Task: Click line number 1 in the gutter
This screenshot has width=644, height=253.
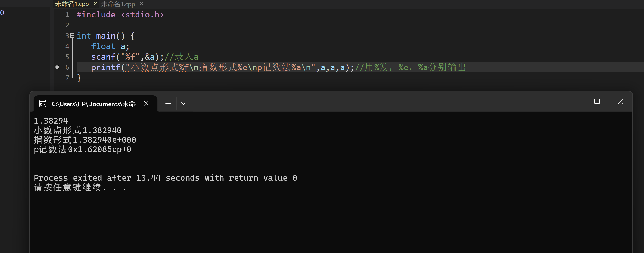Action: [x=67, y=15]
